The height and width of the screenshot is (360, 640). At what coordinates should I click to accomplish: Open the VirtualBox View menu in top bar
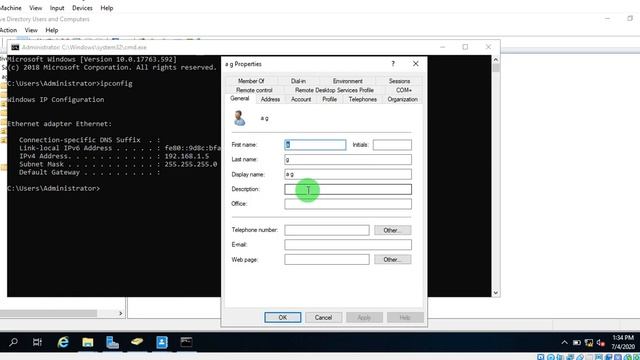[x=36, y=8]
